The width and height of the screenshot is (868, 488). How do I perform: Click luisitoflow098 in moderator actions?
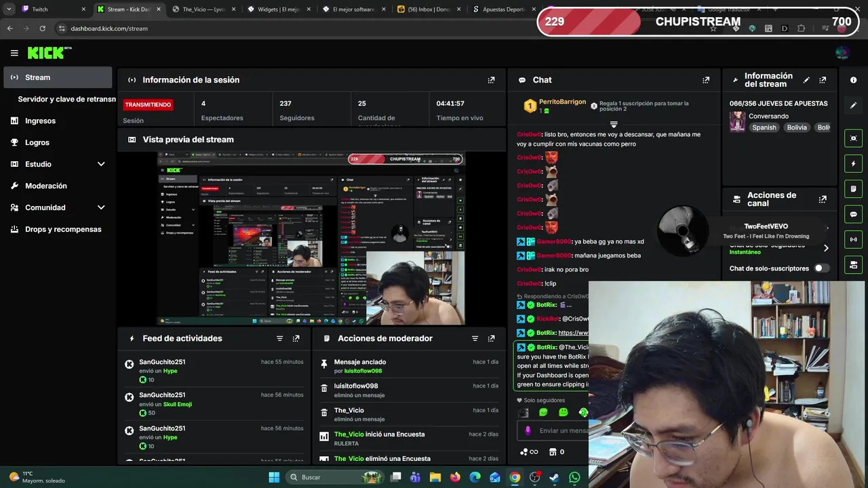point(356,386)
